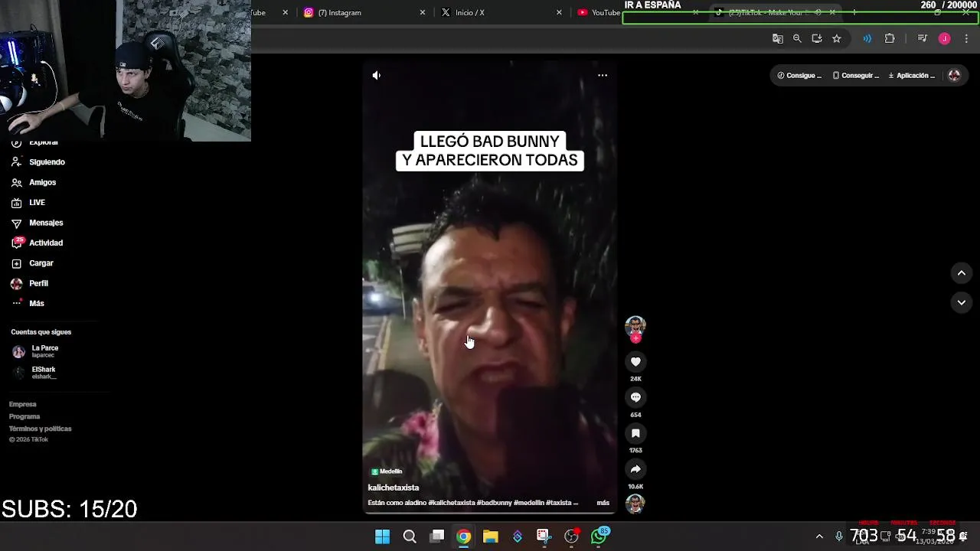
Task: Follow creator via red plus badge
Action: tap(635, 337)
